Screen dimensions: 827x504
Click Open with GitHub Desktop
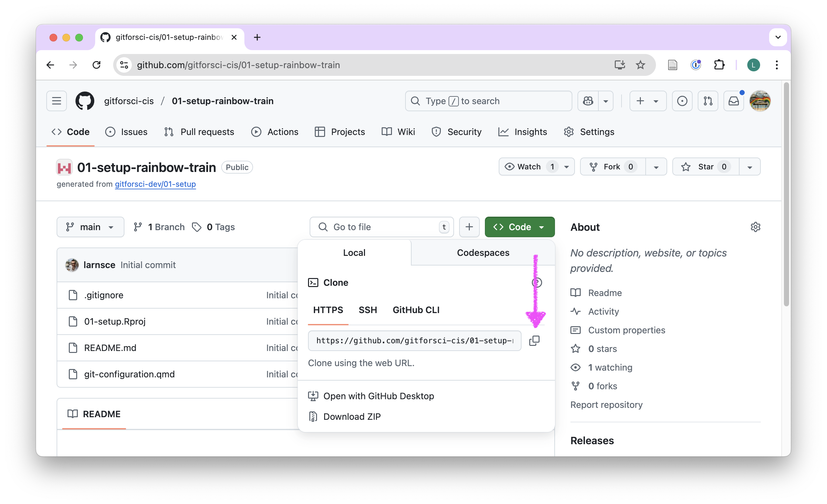371,396
